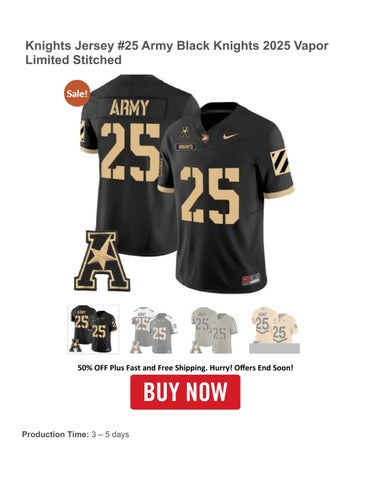This screenshot has height=480, width=371.
Task: Click the red BUY NOW button
Action: 185,392
